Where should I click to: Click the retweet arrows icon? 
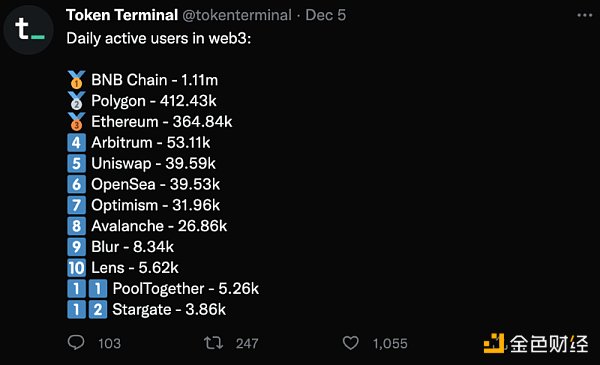pos(213,343)
